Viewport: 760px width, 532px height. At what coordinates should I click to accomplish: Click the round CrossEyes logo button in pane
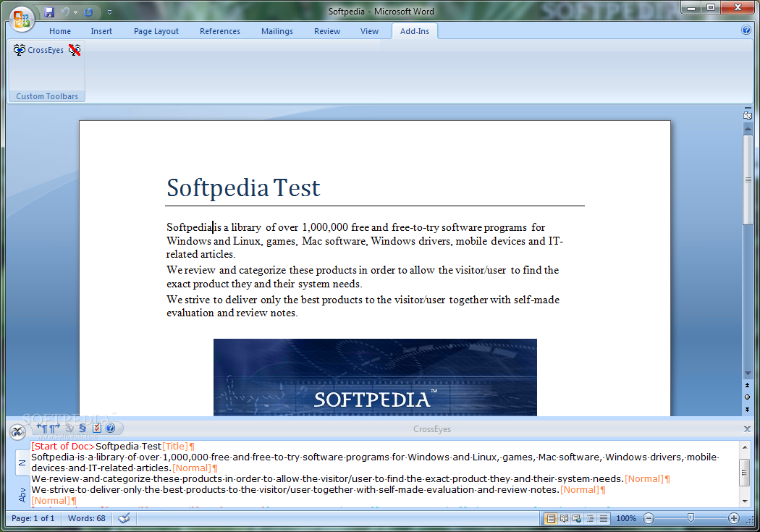pos(17,431)
